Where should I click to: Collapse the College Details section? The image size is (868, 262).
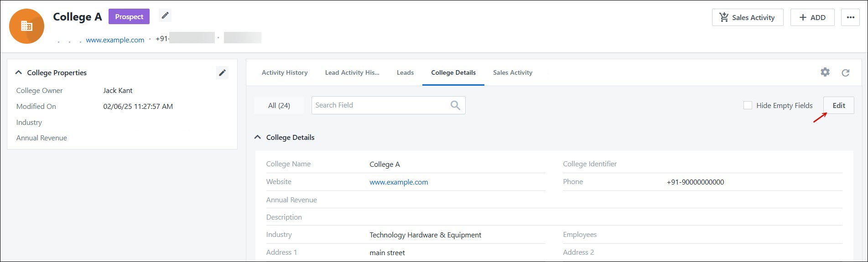point(258,137)
